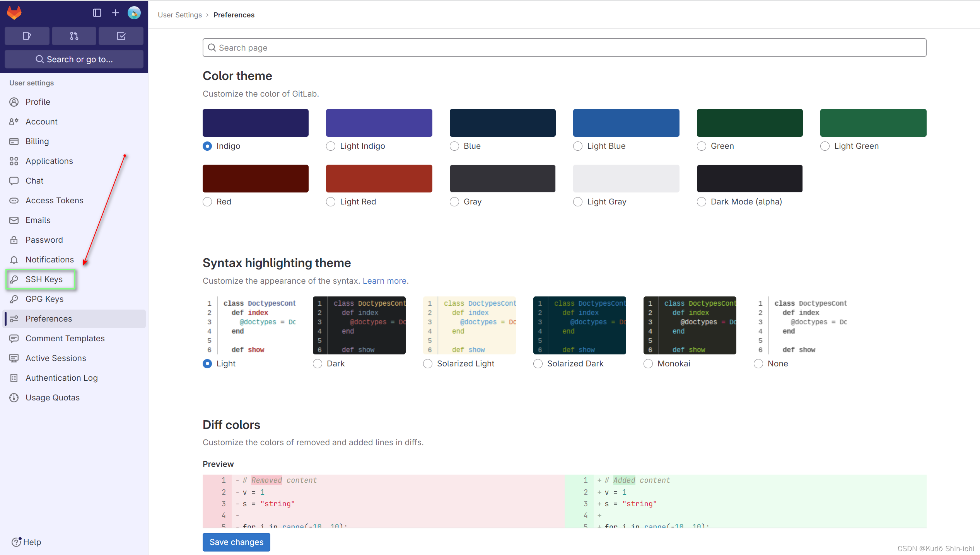980x555 pixels.
Task: Open assigned issues via the issues icon
Action: [x=27, y=36]
